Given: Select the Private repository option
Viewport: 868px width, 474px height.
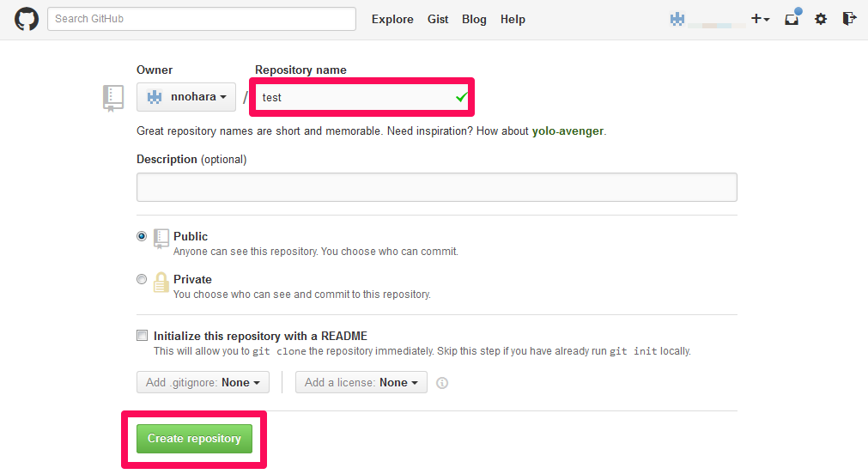Looking at the screenshot, I should click(x=142, y=279).
